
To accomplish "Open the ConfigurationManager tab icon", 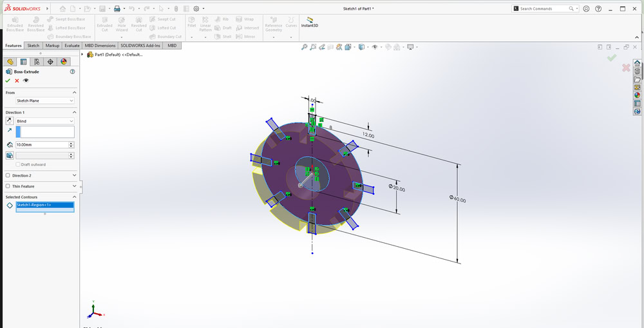I will pyautogui.click(x=37, y=62).
